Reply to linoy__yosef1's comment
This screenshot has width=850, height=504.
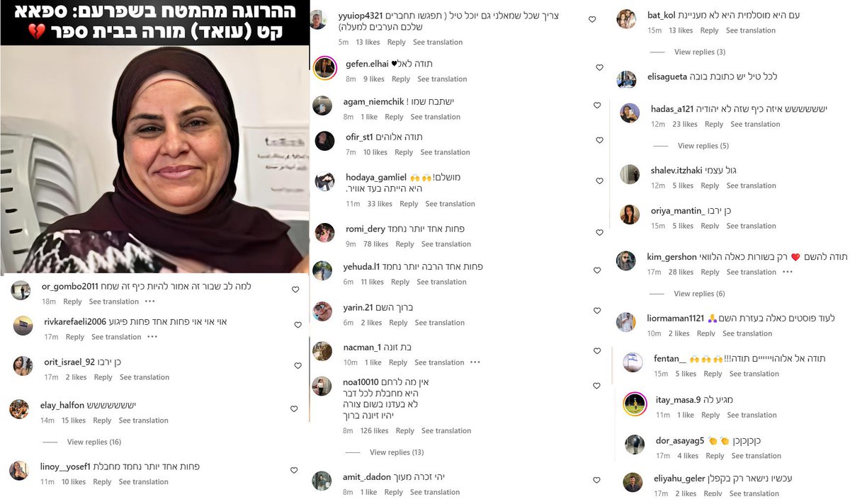pos(102,482)
